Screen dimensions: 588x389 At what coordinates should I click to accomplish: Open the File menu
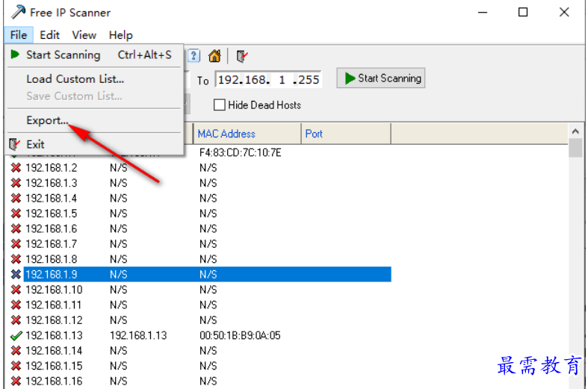19,35
